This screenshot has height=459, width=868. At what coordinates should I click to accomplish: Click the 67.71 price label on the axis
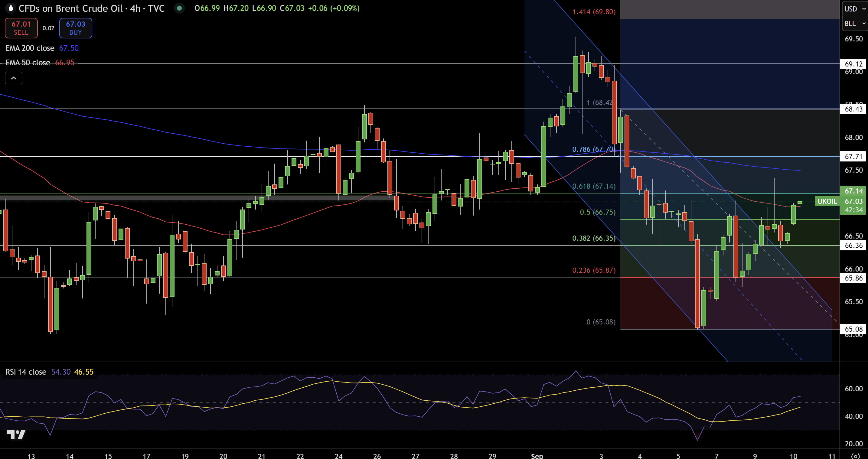point(853,157)
